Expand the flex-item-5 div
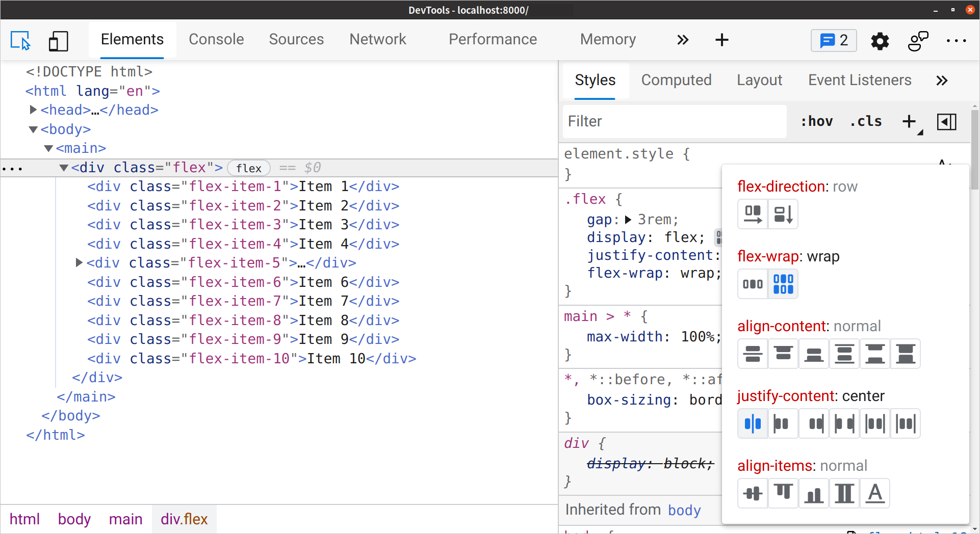 point(78,263)
